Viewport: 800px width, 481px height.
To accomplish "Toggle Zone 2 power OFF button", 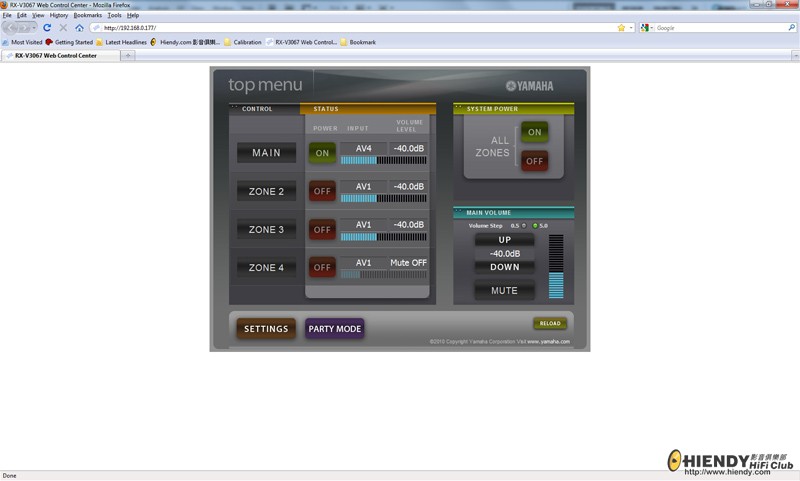I will pyautogui.click(x=322, y=191).
